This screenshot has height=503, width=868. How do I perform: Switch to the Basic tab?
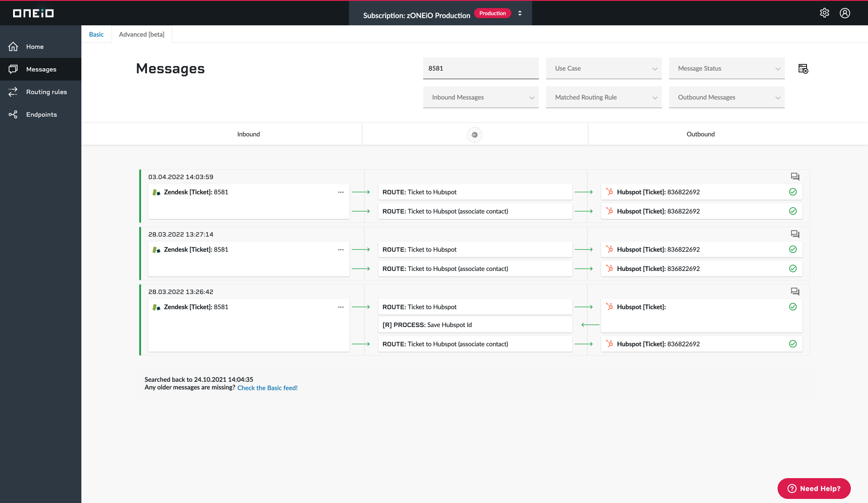point(96,34)
